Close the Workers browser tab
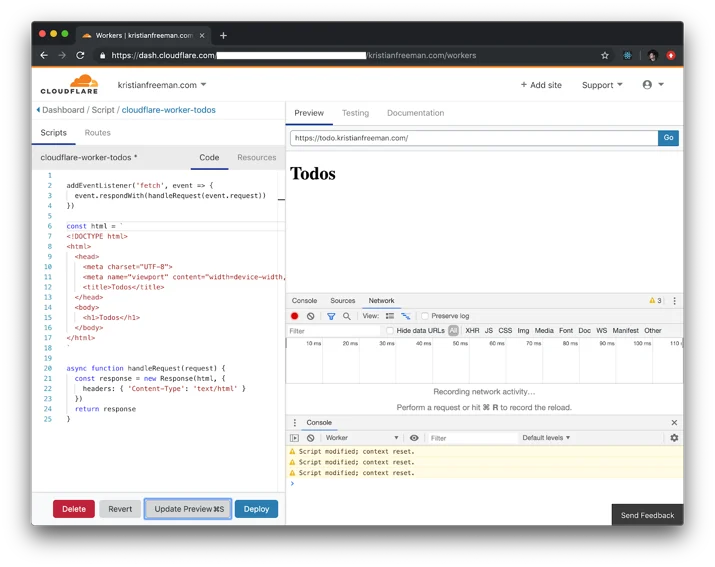The width and height of the screenshot is (715, 567). (x=202, y=36)
